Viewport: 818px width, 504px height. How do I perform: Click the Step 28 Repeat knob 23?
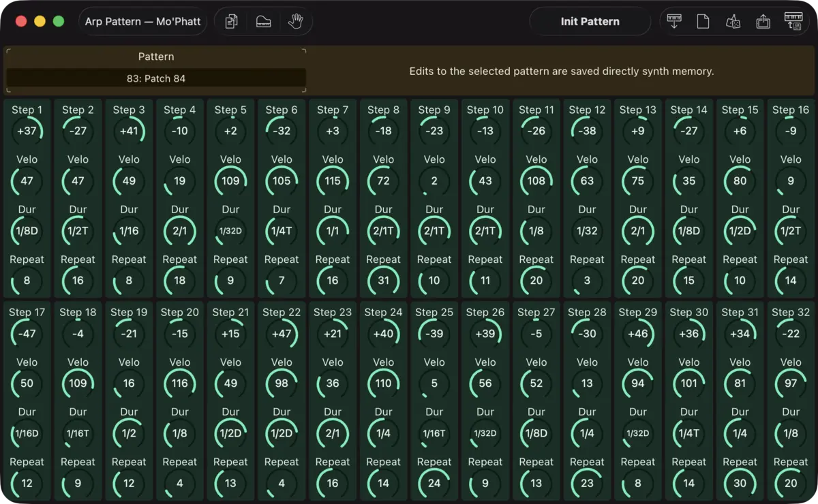pos(587,484)
